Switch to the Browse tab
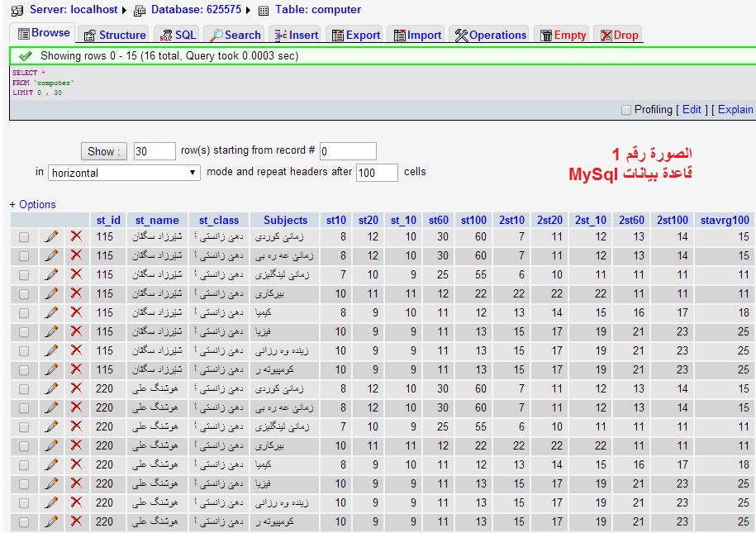Image resolution: width=756 pixels, height=533 pixels. (44, 33)
